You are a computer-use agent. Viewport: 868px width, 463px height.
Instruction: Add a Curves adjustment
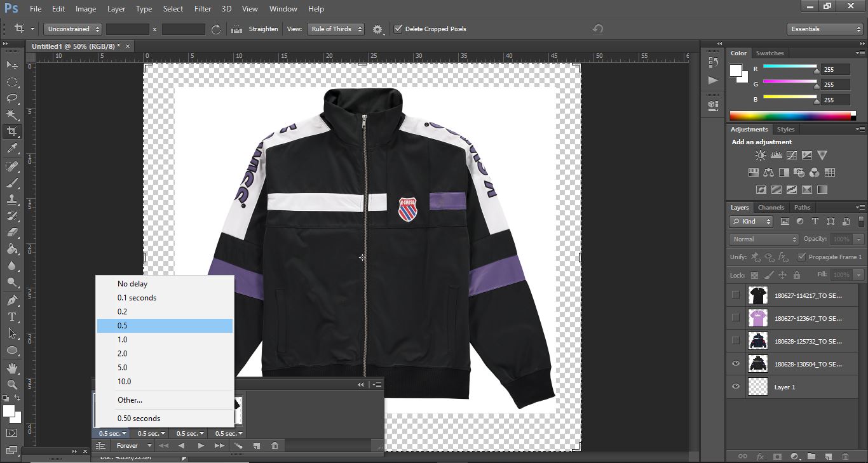tap(791, 155)
